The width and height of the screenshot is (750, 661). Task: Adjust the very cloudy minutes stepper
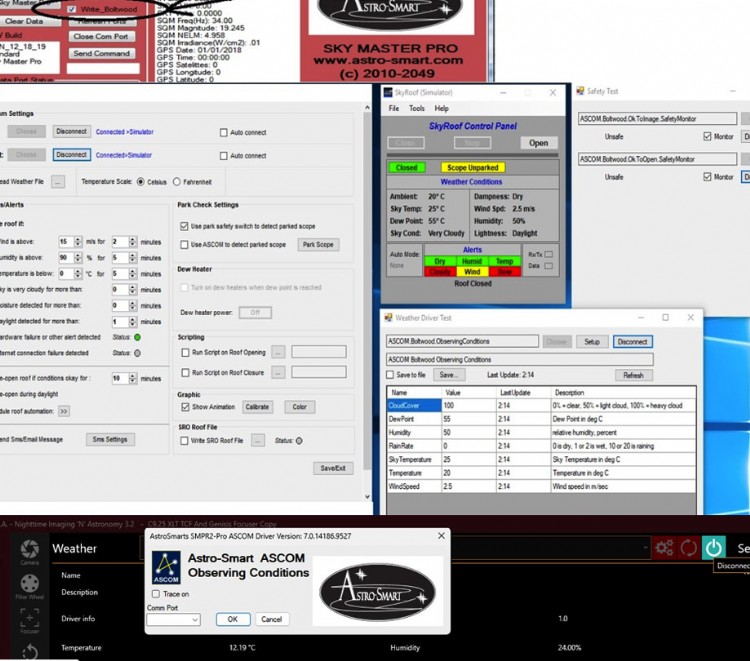click(132, 289)
